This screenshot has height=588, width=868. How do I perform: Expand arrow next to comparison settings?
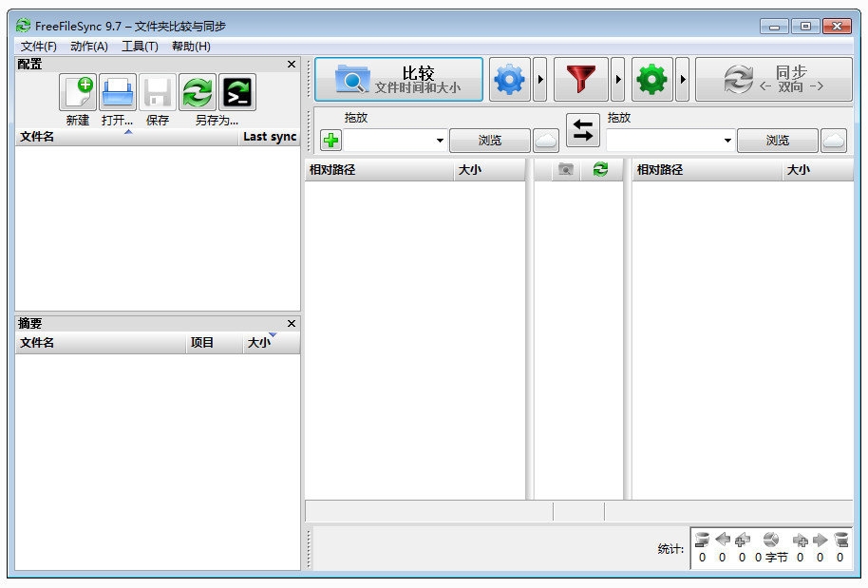(x=540, y=81)
